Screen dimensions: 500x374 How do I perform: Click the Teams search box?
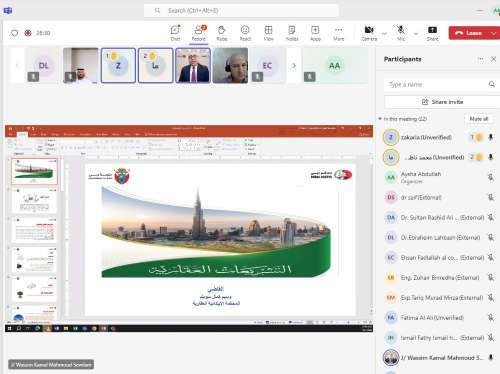click(x=241, y=10)
